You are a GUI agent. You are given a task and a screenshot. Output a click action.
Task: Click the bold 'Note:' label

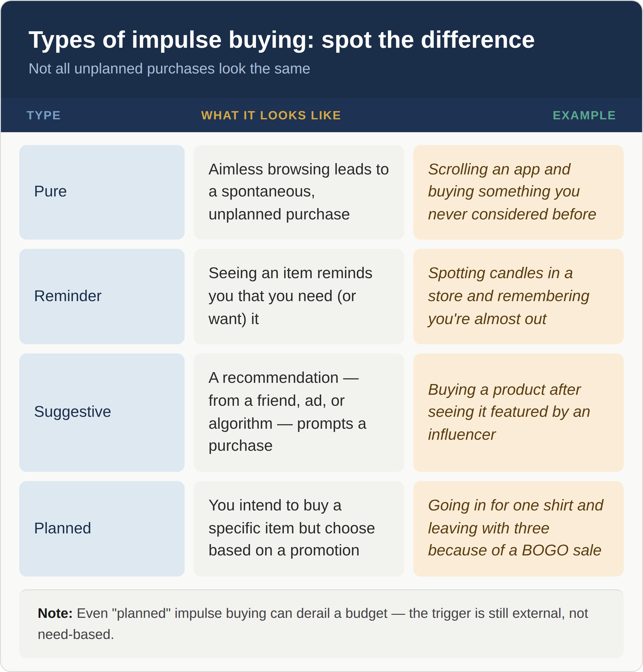pyautogui.click(x=55, y=614)
